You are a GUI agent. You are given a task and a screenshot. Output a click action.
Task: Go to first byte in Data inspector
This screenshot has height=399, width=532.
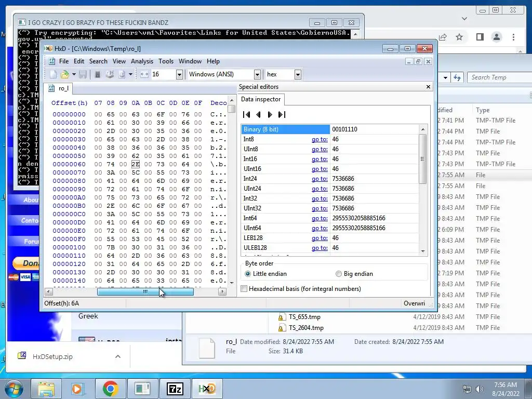[x=247, y=115]
